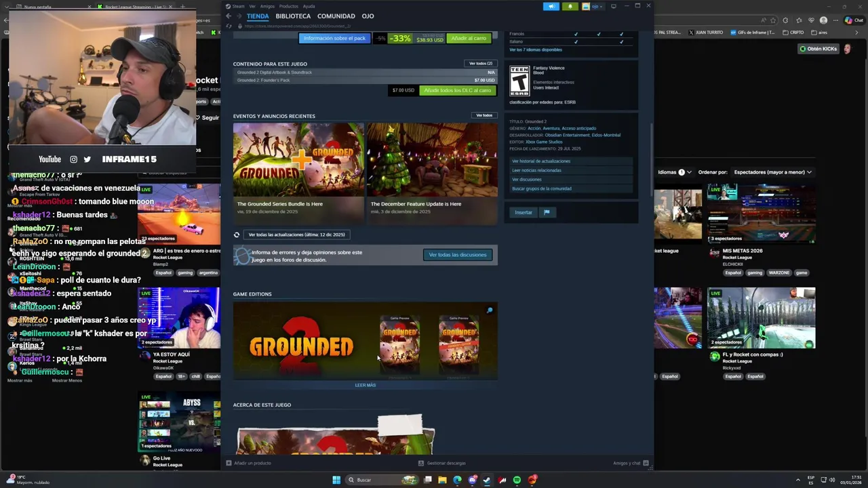The height and width of the screenshot is (488, 868).
Task: Open Amigos y chat in Steam footer
Action: pos(631,463)
